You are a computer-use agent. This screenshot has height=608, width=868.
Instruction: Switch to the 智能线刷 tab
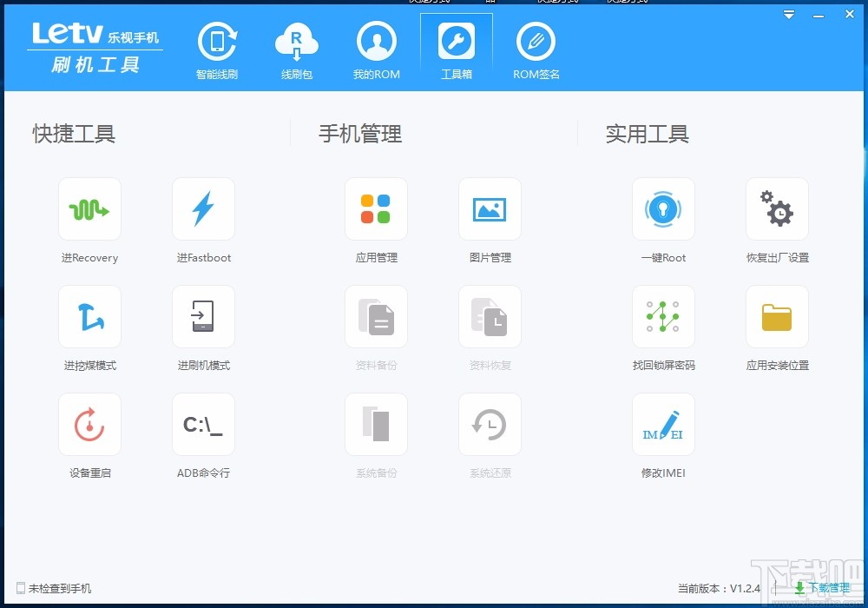217,48
